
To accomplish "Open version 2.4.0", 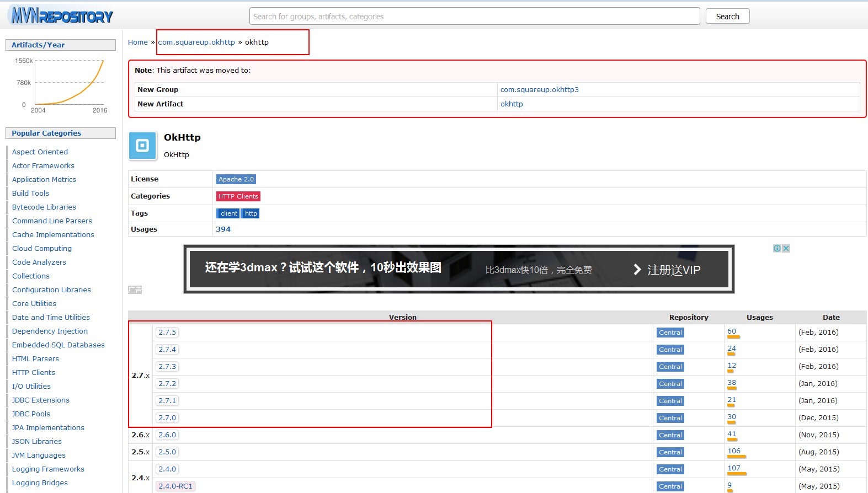I will [x=167, y=469].
